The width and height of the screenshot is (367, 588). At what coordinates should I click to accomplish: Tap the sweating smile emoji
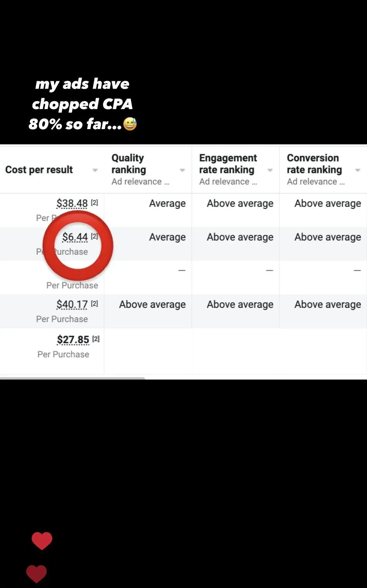click(x=130, y=124)
